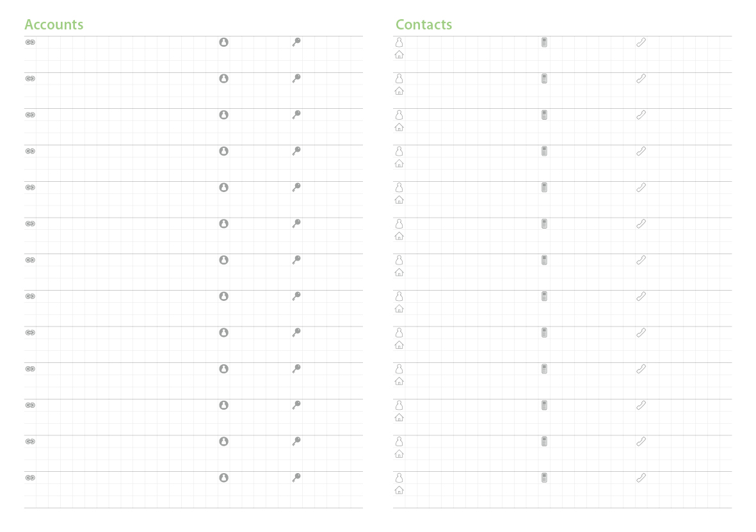Screen dimensions: 756x532
Task: Click the key icon in second Accounts row
Action: (296, 79)
